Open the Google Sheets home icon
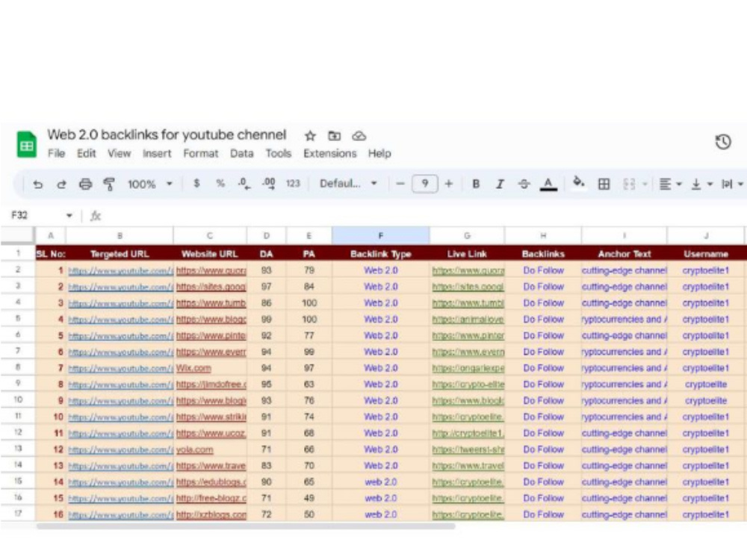 pos(27,144)
